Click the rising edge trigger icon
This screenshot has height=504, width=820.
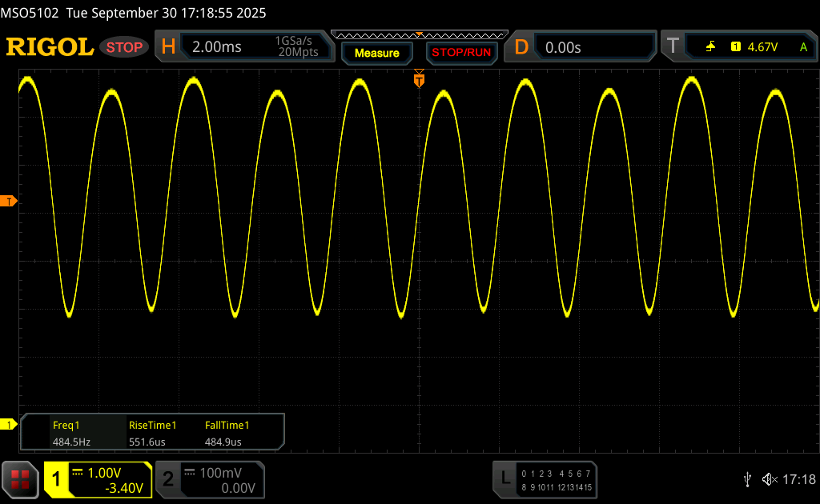pyautogui.click(x=710, y=47)
